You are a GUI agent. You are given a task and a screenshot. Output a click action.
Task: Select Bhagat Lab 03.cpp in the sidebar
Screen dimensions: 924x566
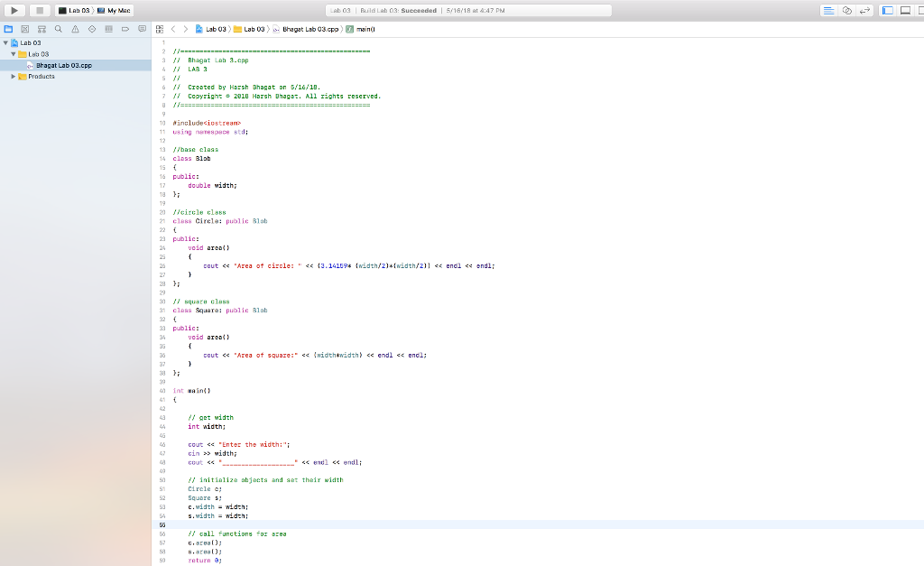(61, 64)
